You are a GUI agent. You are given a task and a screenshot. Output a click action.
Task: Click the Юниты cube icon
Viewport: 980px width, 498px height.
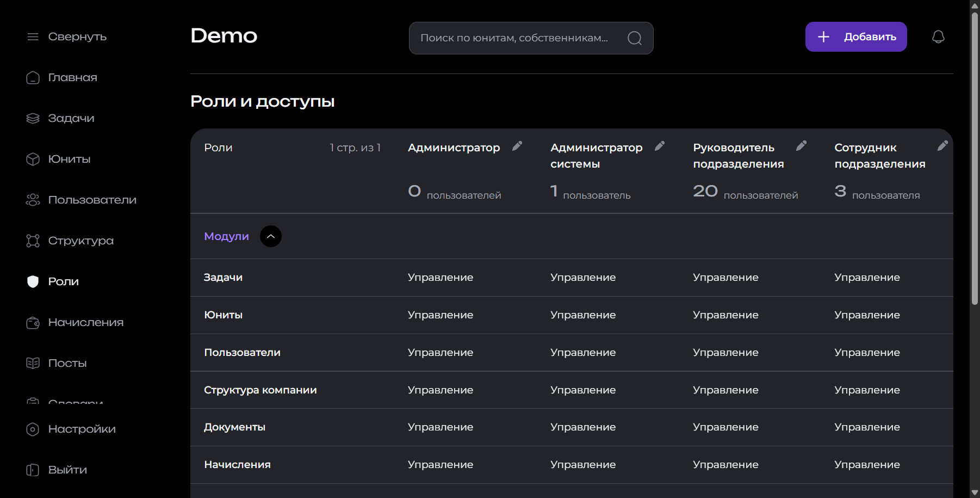[33, 159]
